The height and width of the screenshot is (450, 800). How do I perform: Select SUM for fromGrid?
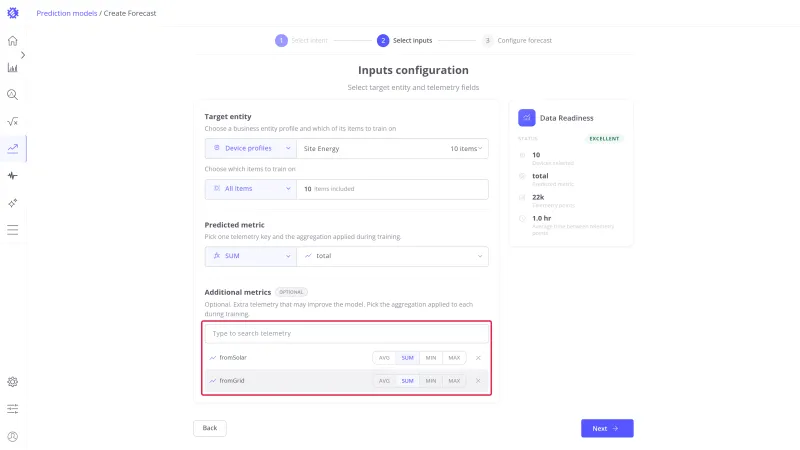point(408,381)
